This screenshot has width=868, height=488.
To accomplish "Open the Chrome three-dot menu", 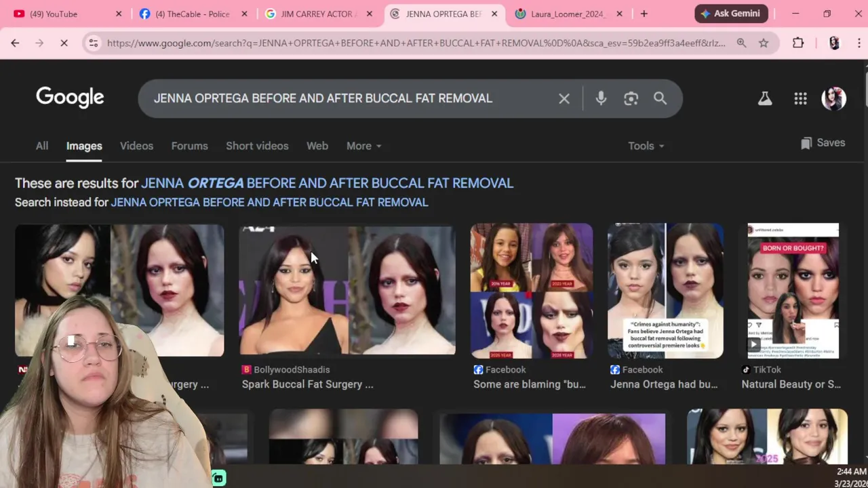I will point(859,43).
